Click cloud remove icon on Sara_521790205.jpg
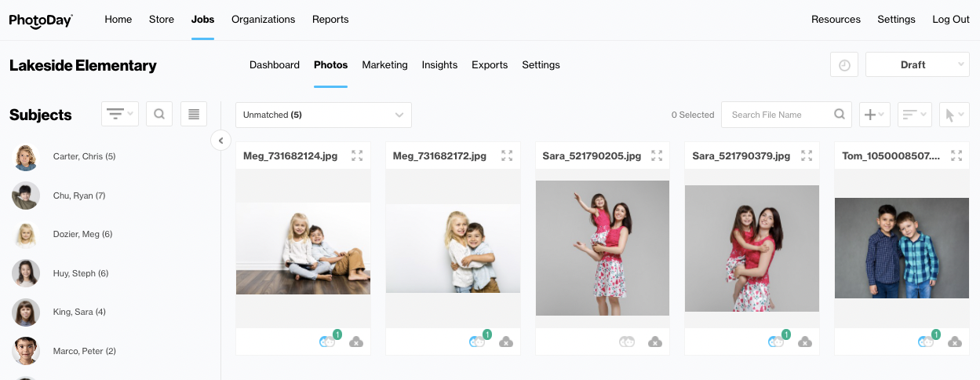The width and height of the screenshot is (980, 380). point(655,342)
